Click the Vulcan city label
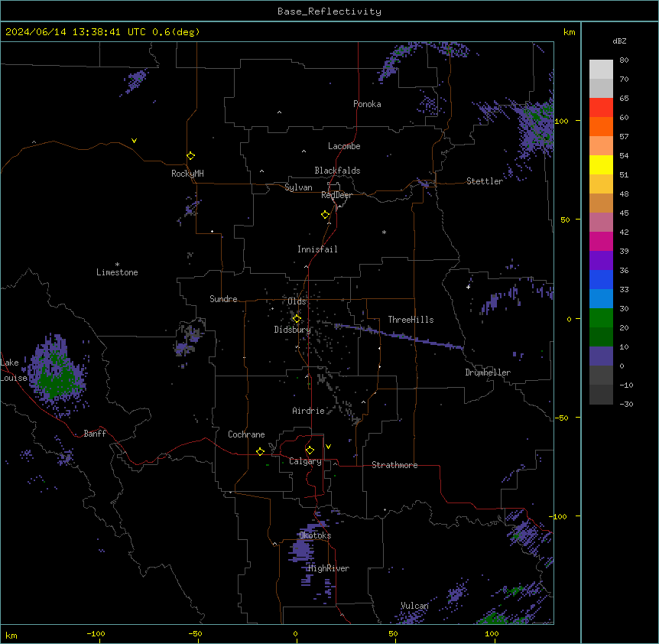This screenshot has height=644, width=659. pyautogui.click(x=415, y=606)
